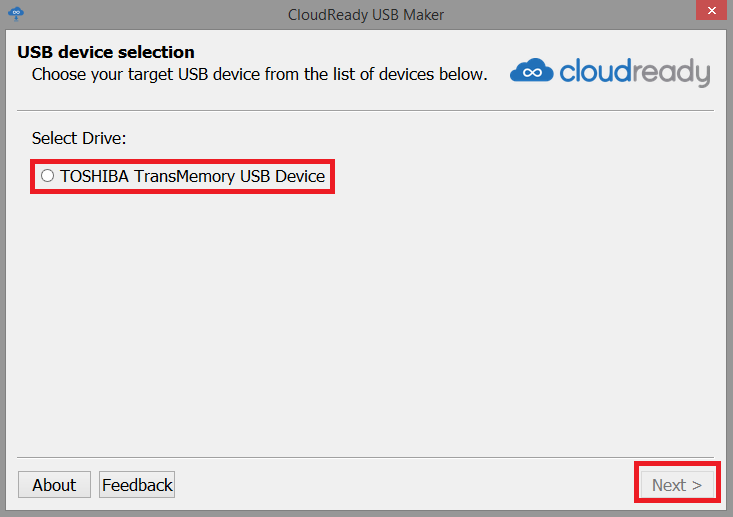Click the empty area below the drive list
The height and width of the screenshot is (517, 733).
pos(366,320)
